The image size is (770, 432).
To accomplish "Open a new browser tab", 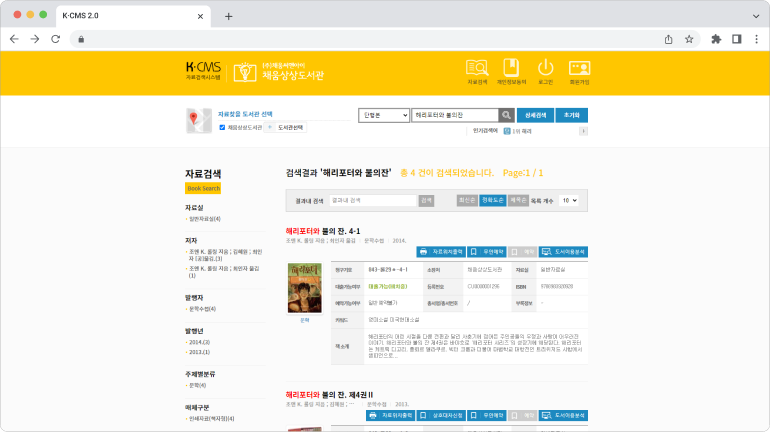I will pos(228,16).
